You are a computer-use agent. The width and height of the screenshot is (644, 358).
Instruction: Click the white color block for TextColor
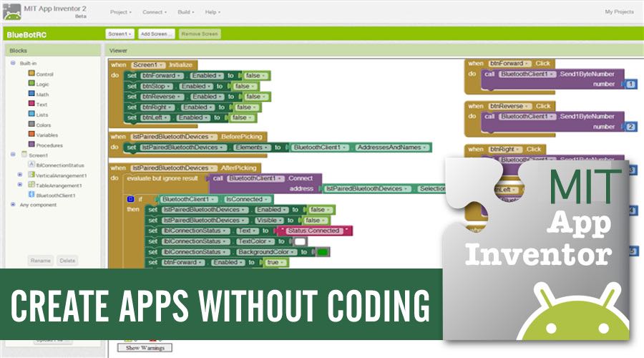pyautogui.click(x=300, y=241)
